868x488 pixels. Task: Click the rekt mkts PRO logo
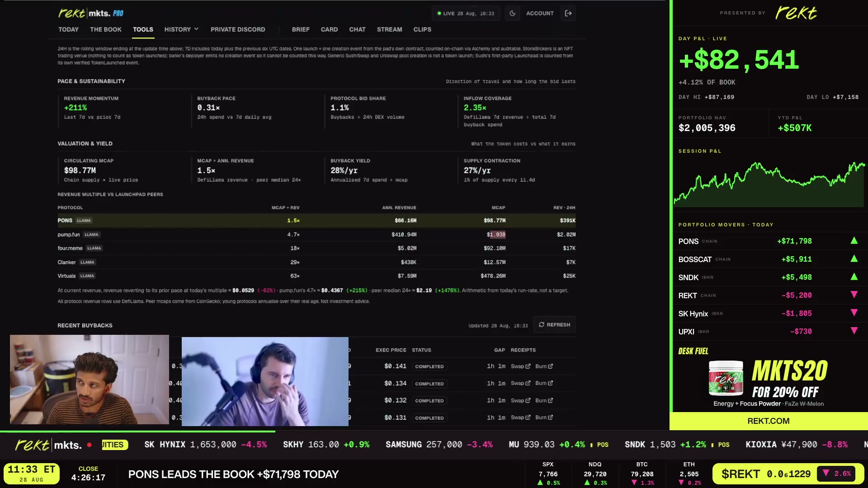click(91, 13)
